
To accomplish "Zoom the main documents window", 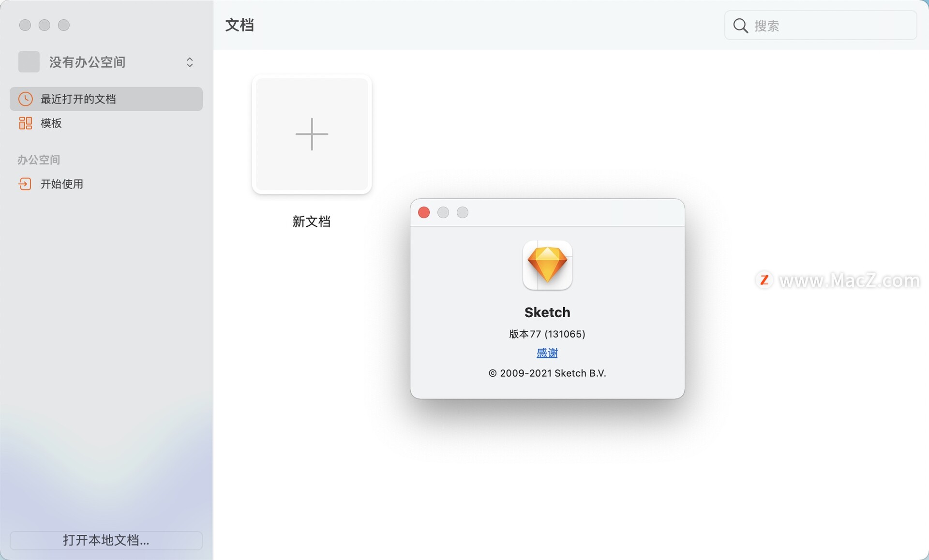I will pyautogui.click(x=64, y=25).
